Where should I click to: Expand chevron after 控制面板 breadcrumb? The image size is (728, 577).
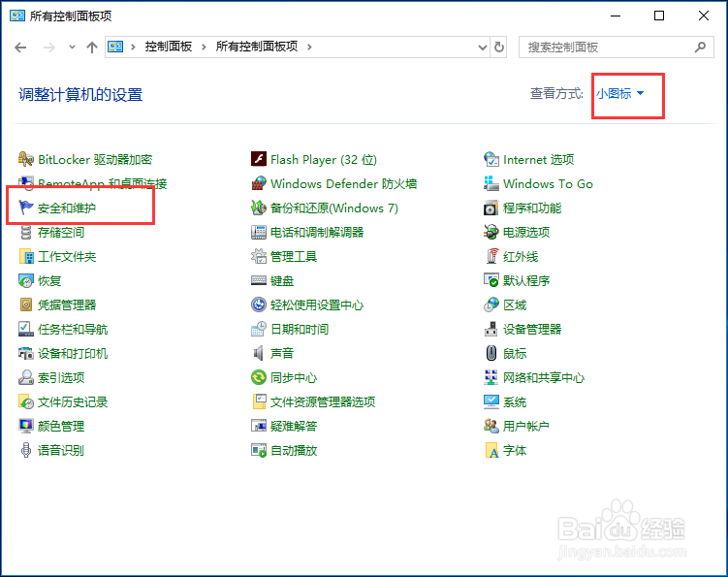204,47
